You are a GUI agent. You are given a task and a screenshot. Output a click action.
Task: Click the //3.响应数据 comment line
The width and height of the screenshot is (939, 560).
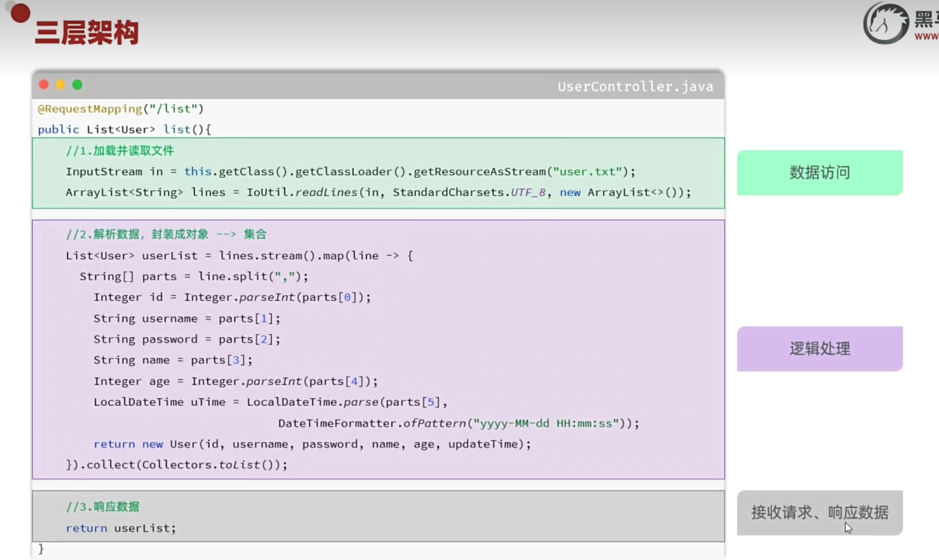[102, 507]
